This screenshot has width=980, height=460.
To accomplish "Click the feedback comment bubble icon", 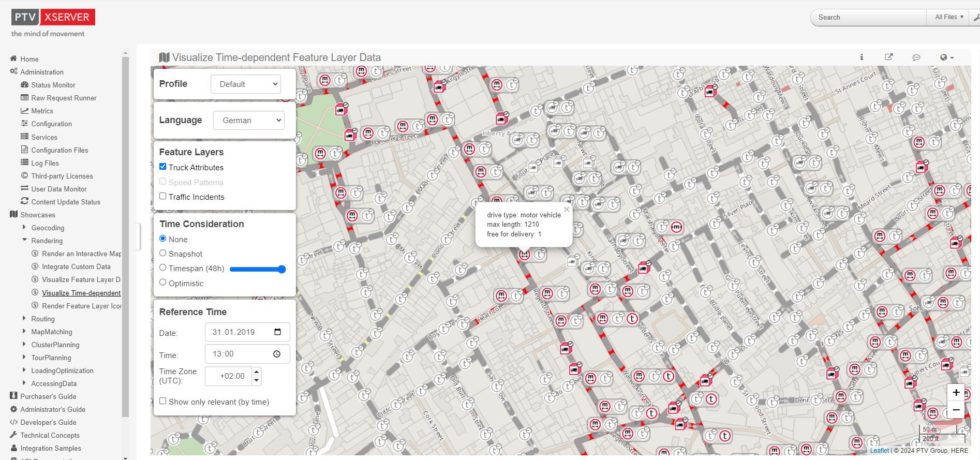I will click(916, 57).
